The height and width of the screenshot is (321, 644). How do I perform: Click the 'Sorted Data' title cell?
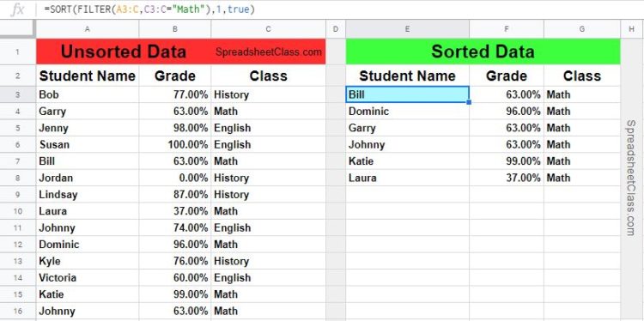click(x=483, y=51)
